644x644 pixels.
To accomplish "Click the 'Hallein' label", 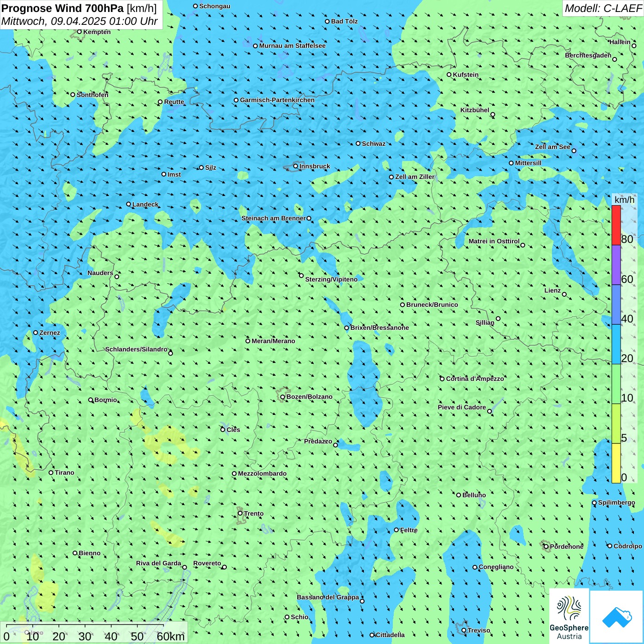I will click(620, 42).
